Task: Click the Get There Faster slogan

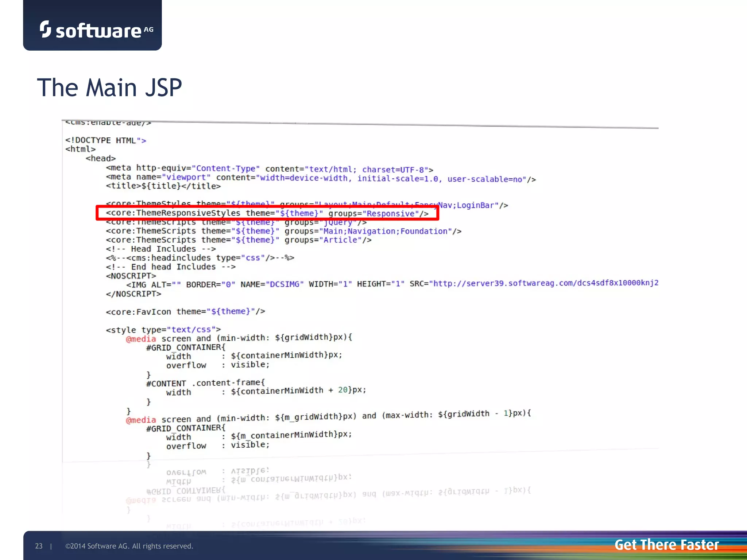Action: [666, 545]
